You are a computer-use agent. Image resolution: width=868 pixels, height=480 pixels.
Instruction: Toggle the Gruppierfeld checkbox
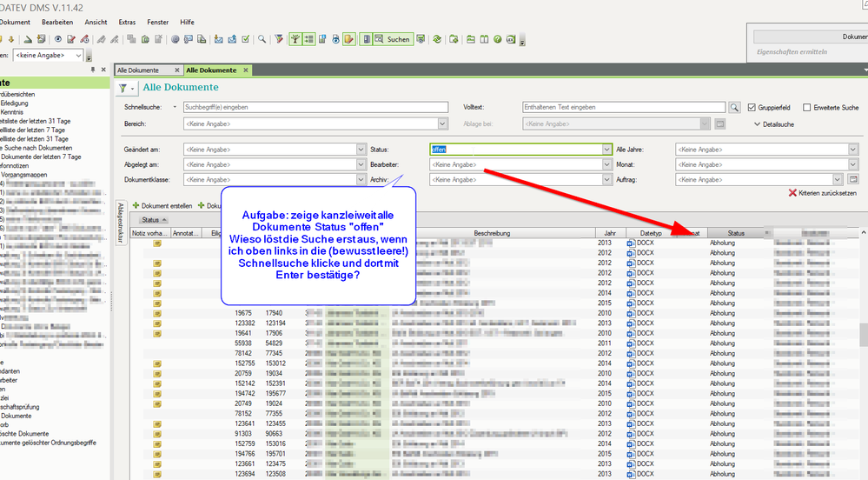click(752, 108)
